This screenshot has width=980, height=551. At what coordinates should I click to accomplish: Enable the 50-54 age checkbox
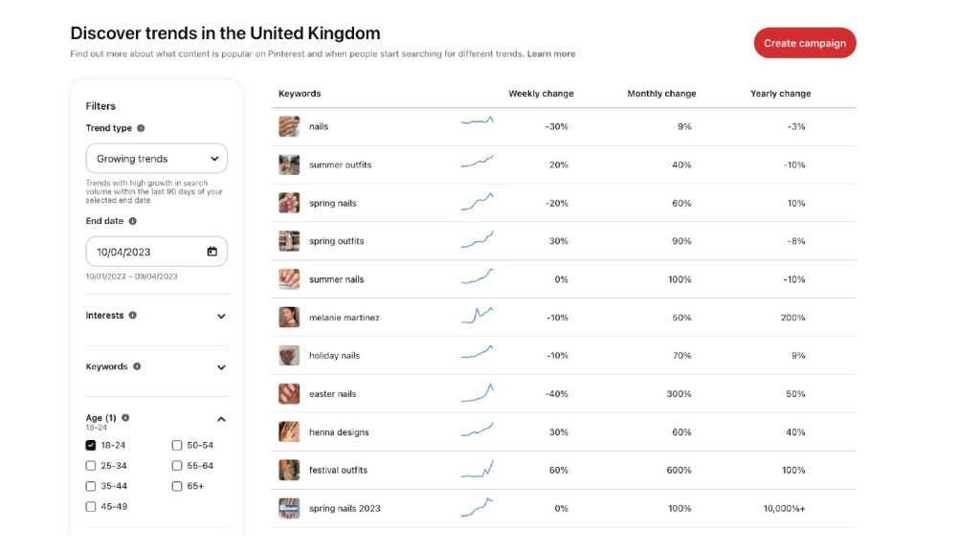click(177, 445)
